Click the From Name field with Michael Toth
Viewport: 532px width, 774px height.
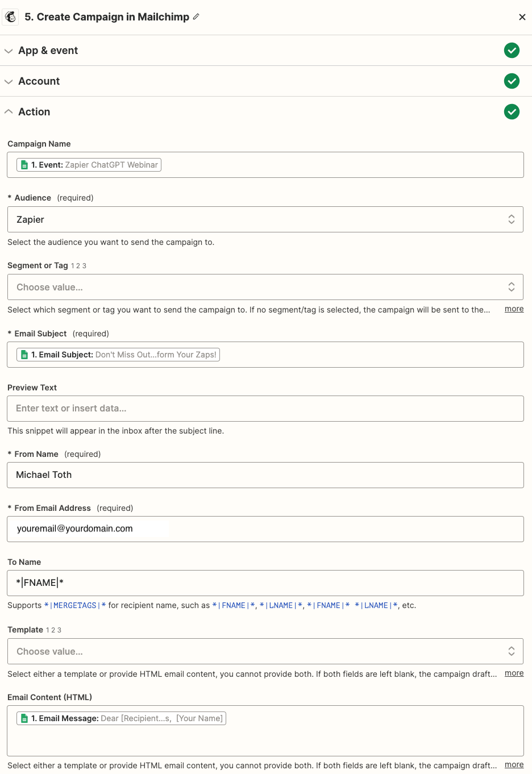265,475
